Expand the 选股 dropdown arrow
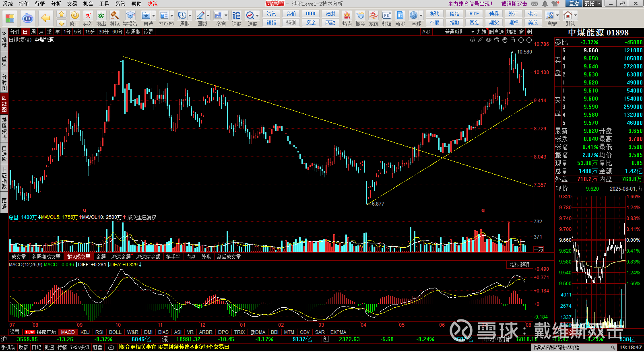644x352 pixels. 258,16
